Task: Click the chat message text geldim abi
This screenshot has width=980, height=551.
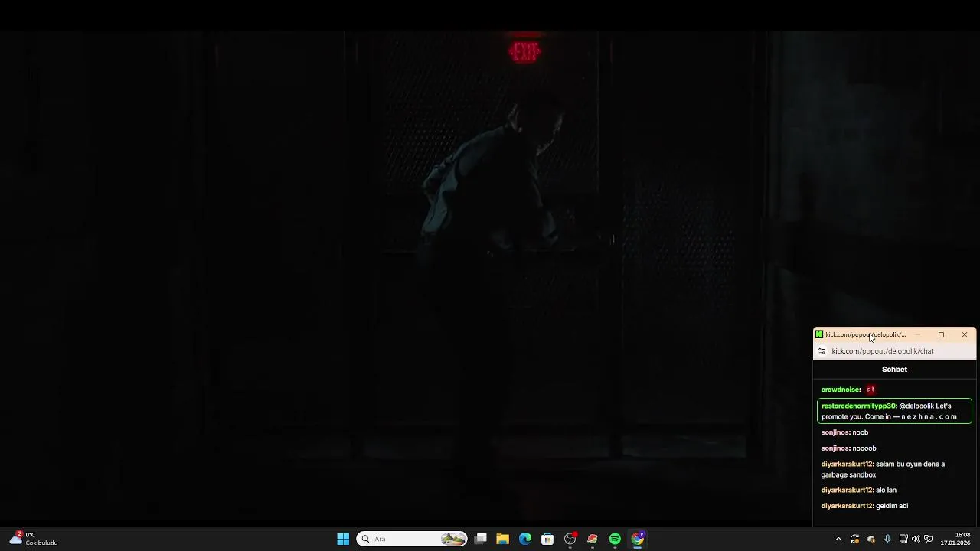Action: (x=892, y=506)
